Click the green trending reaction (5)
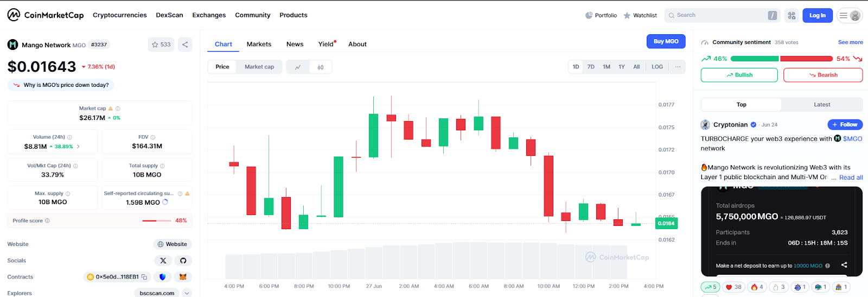The width and height of the screenshot is (868, 297). pyautogui.click(x=710, y=287)
